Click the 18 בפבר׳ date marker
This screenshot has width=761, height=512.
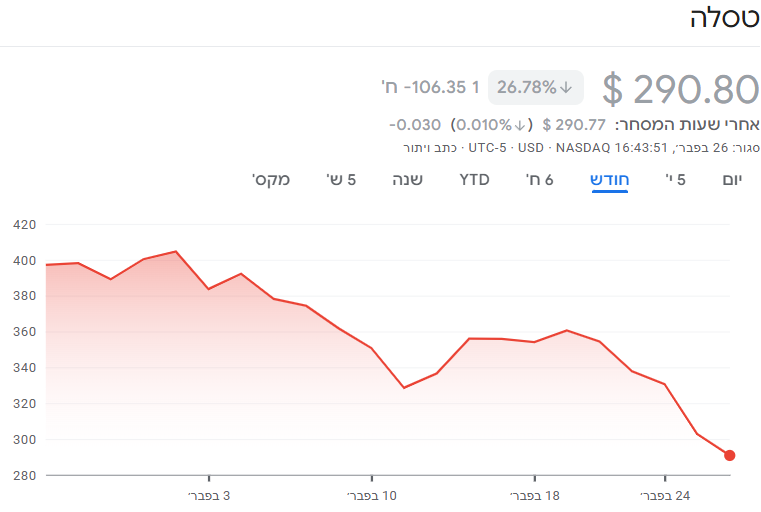[x=534, y=494]
